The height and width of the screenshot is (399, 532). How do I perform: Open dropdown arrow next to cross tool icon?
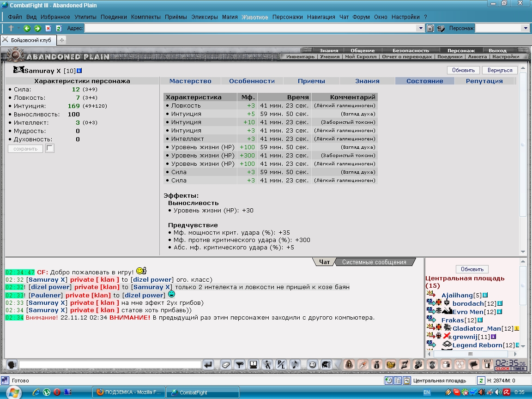tap(18, 28)
